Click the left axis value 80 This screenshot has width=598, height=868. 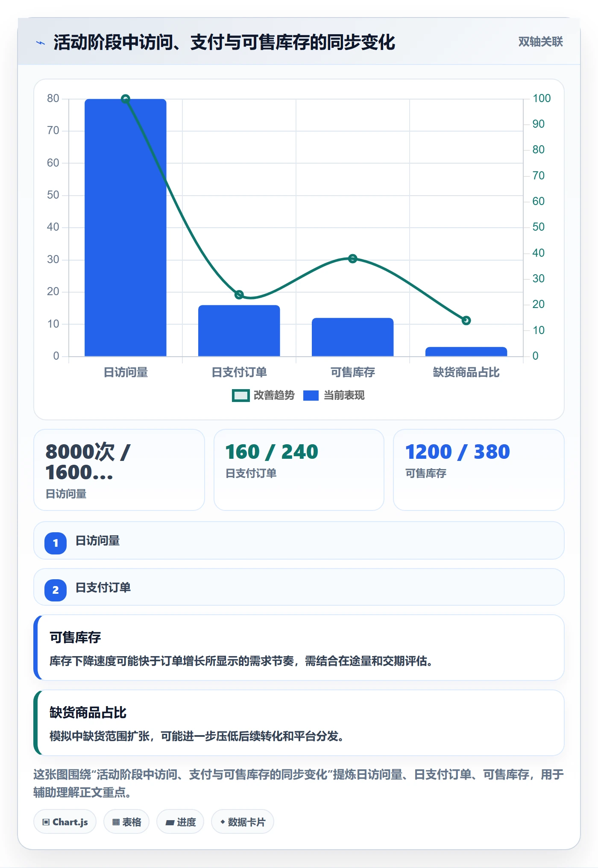click(53, 99)
